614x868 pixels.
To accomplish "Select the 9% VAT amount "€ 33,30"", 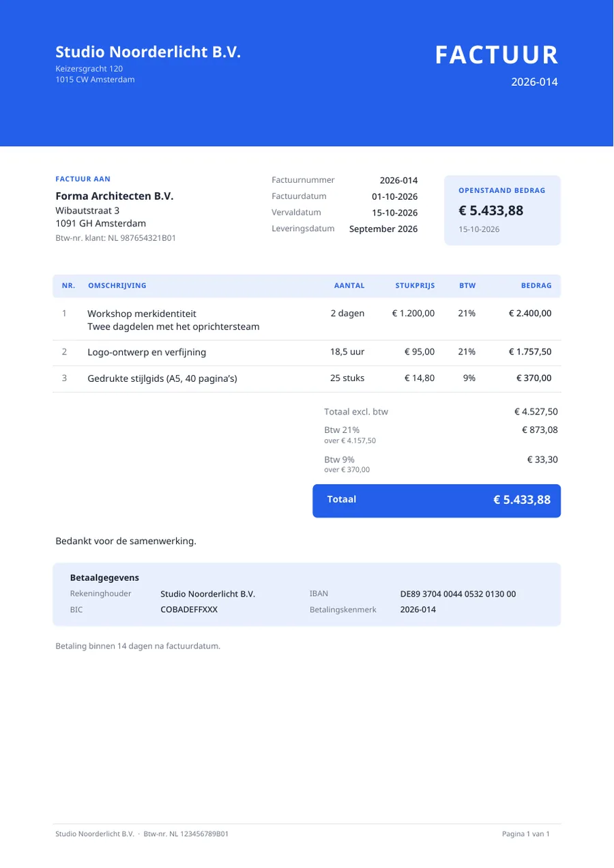I will click(543, 460).
